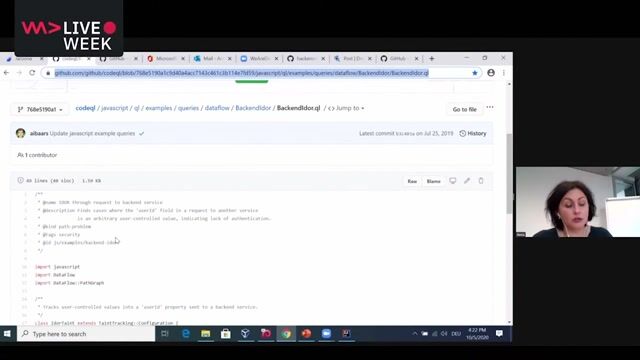
Task: Reload the current GitHub page
Action: [32, 73]
